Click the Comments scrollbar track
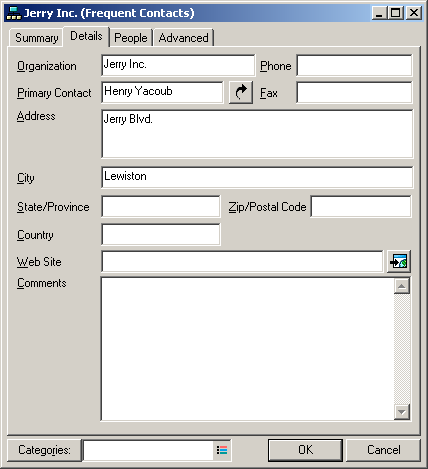This screenshot has height=469, width=428. pyautogui.click(x=402, y=349)
